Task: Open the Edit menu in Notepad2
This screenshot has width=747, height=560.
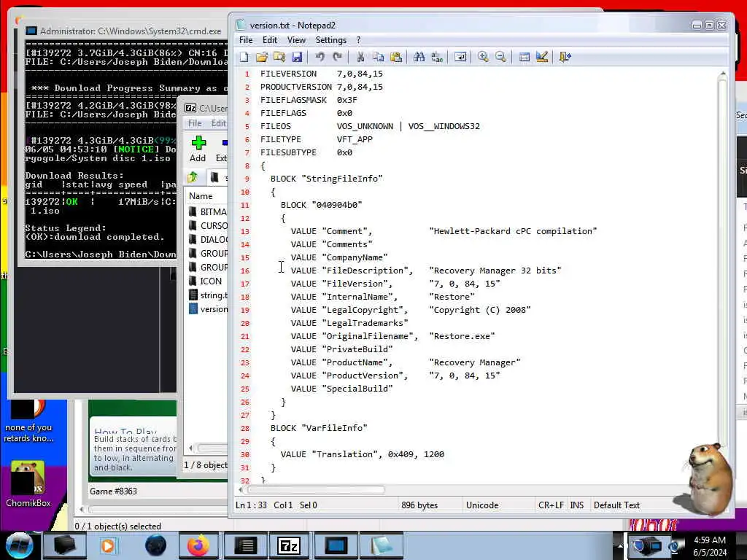Action: click(270, 40)
